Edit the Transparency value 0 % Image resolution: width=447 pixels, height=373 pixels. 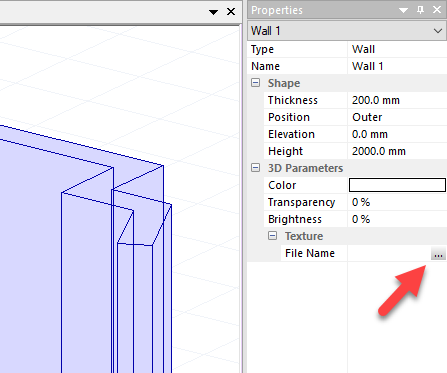pyautogui.click(x=397, y=202)
